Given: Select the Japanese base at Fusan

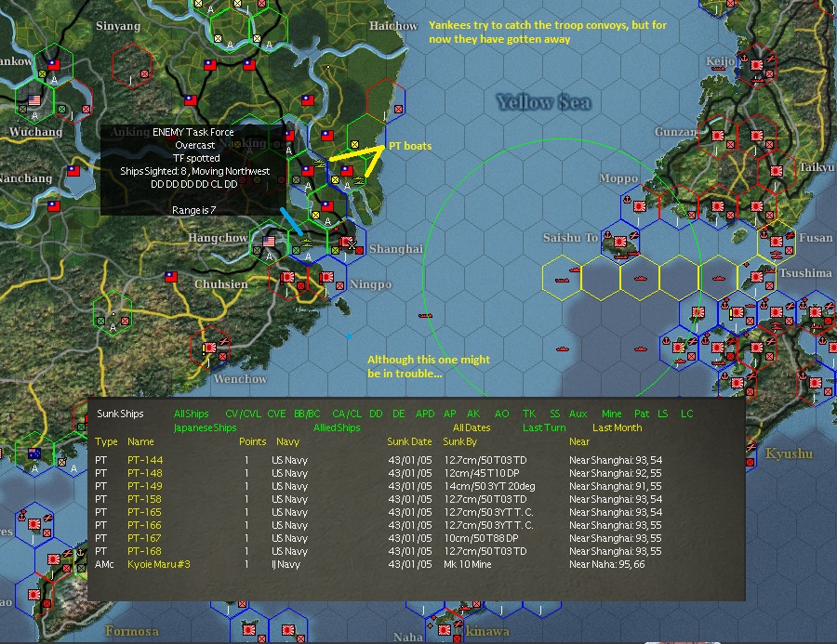Looking at the screenshot, I should [x=777, y=242].
